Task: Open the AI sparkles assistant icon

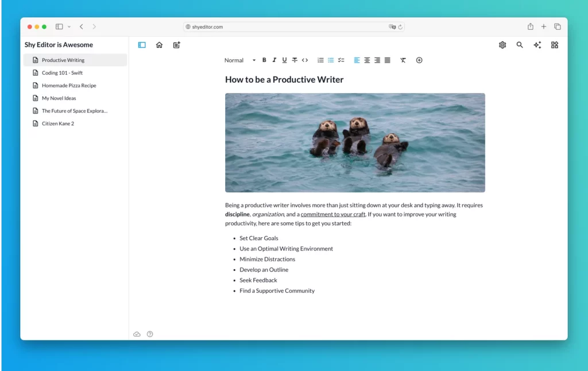Action: point(537,45)
